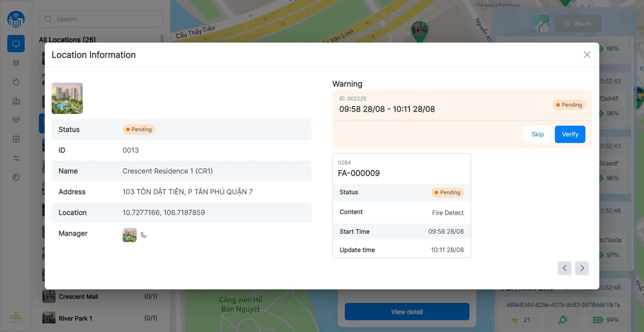Viewport: 644px width, 332px height.
Task: Open the reports pie chart icon
Action: 16,177
